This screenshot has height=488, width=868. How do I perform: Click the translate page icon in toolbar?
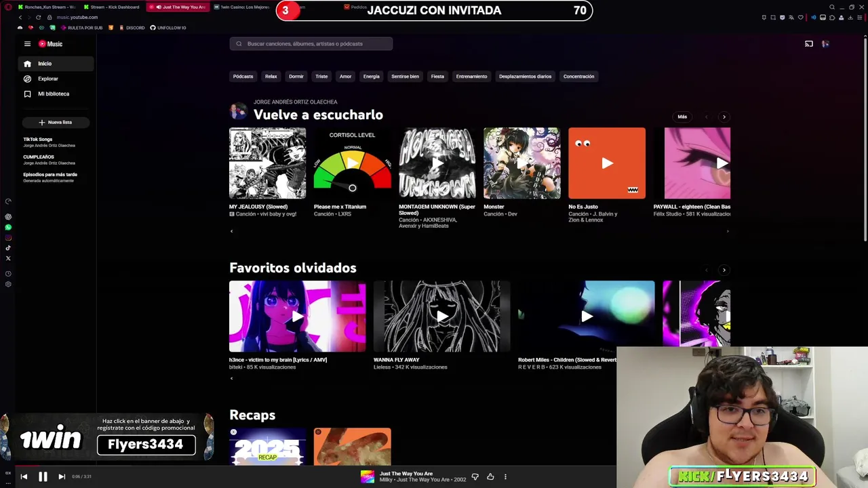[x=791, y=18]
